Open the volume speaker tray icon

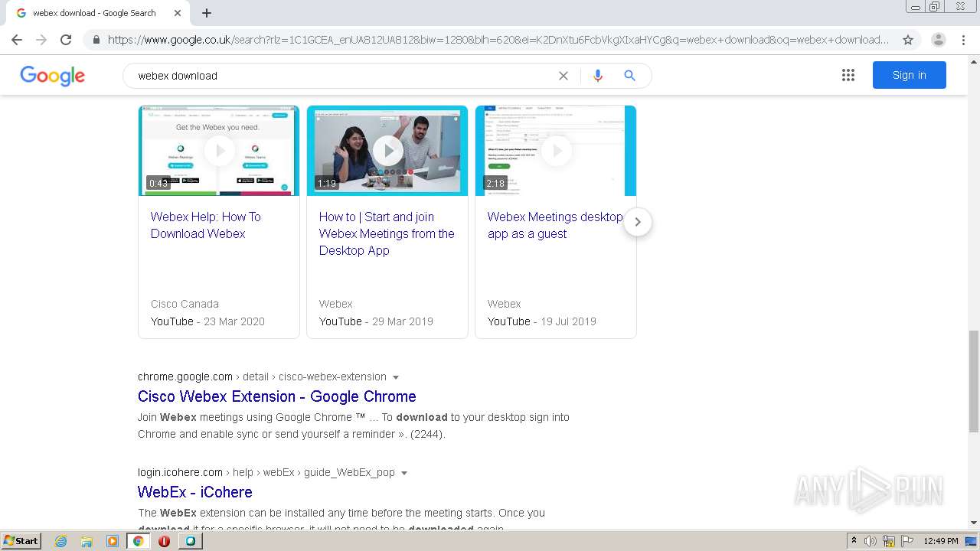[871, 541]
